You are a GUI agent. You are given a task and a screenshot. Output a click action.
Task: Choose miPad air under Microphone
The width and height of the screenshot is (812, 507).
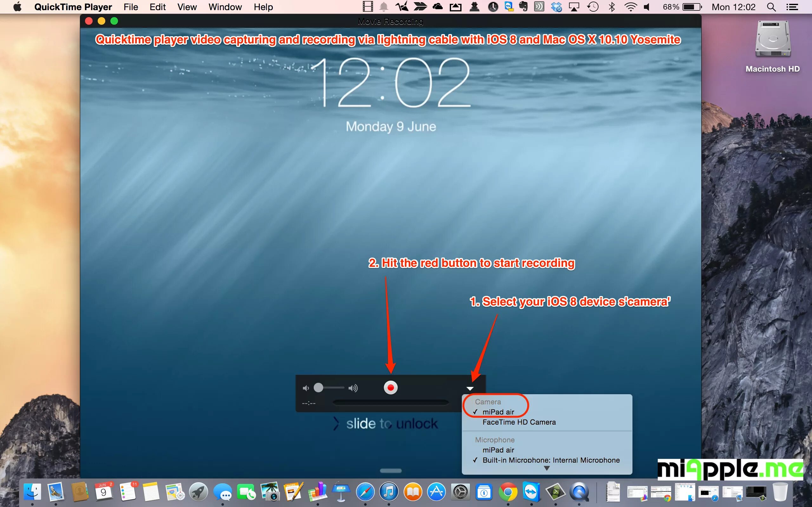coord(498,450)
